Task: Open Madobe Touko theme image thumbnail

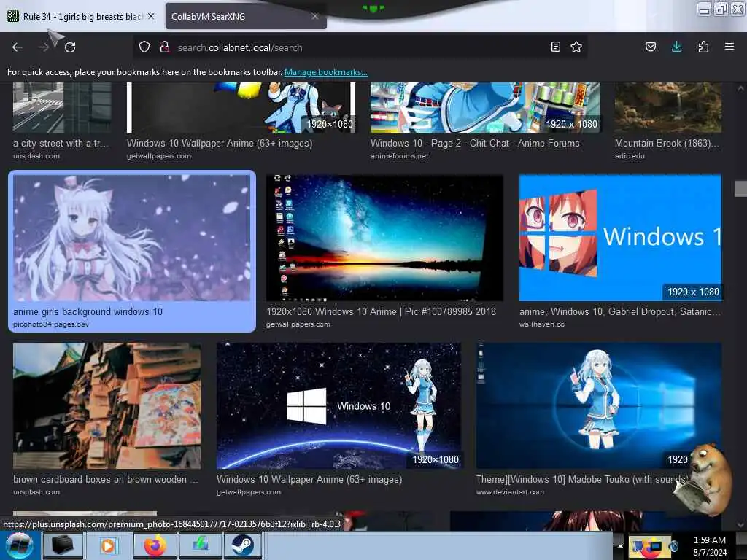Action: click(x=599, y=405)
